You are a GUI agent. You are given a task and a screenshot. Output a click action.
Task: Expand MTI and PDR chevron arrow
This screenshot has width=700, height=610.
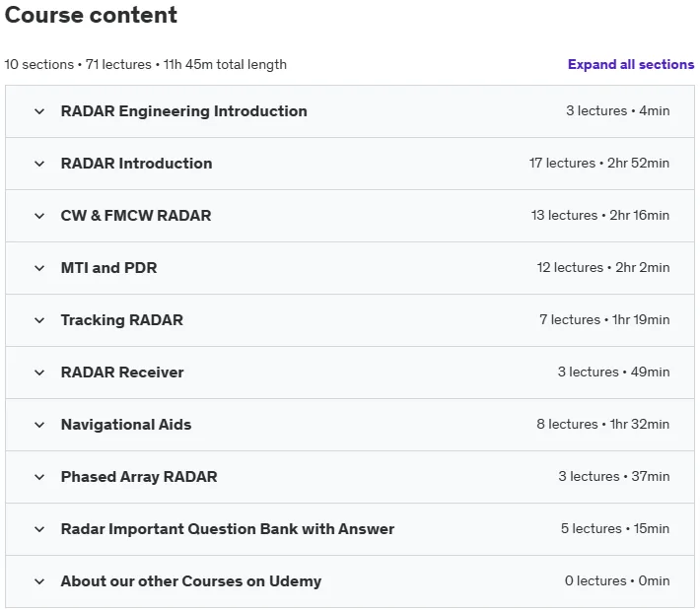pyautogui.click(x=39, y=268)
